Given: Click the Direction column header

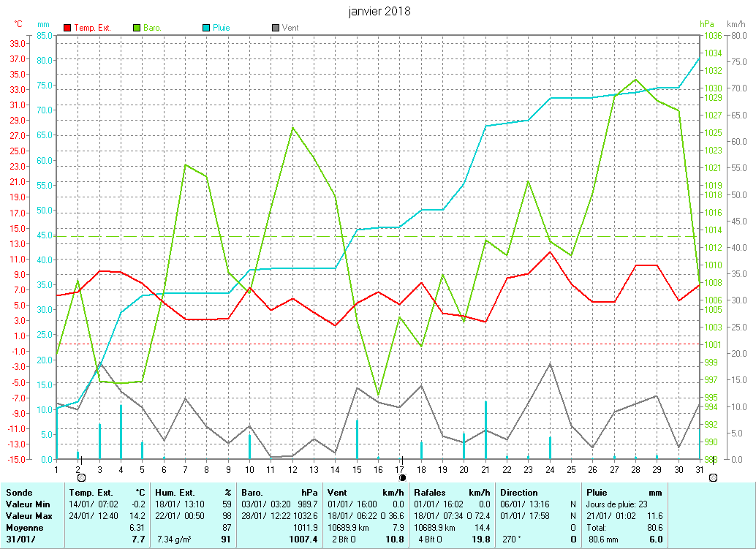Looking at the screenshot, I should [x=519, y=493].
